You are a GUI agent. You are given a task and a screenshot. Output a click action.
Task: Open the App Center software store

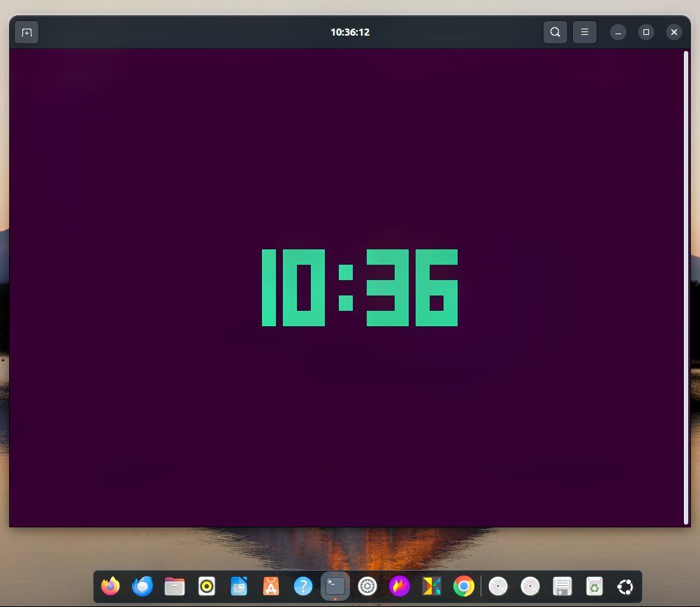pyautogui.click(x=271, y=587)
